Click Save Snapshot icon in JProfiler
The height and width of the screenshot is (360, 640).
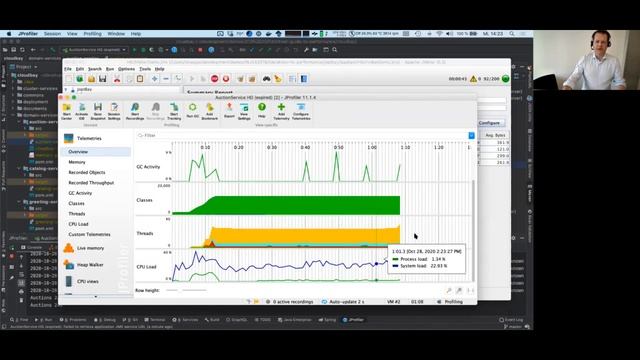98,111
